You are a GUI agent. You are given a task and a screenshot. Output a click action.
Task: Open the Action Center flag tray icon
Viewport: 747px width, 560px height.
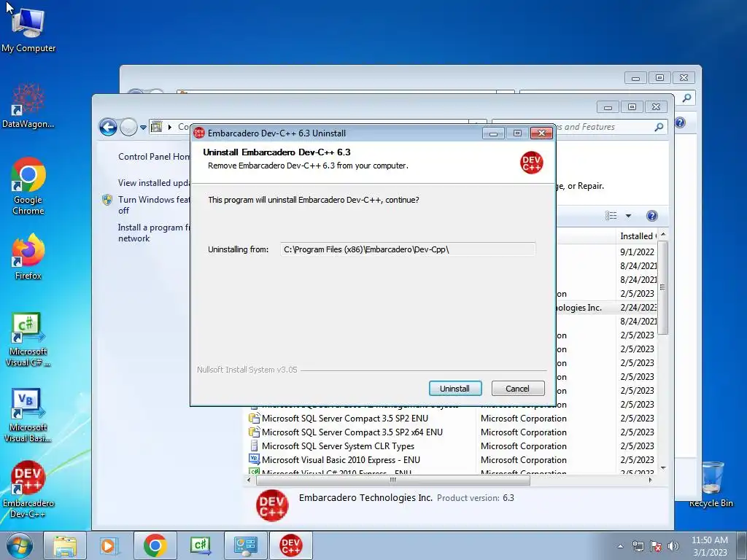click(656, 546)
